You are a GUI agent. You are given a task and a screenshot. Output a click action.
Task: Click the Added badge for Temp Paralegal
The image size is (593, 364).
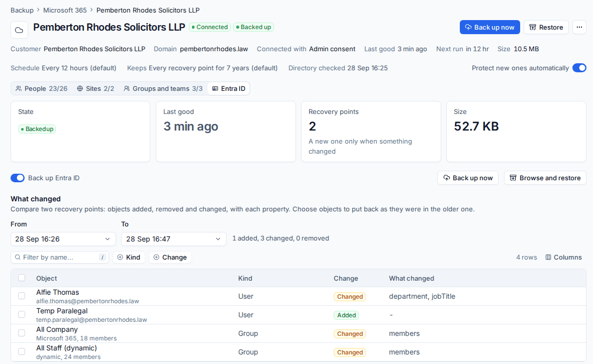coord(346,315)
